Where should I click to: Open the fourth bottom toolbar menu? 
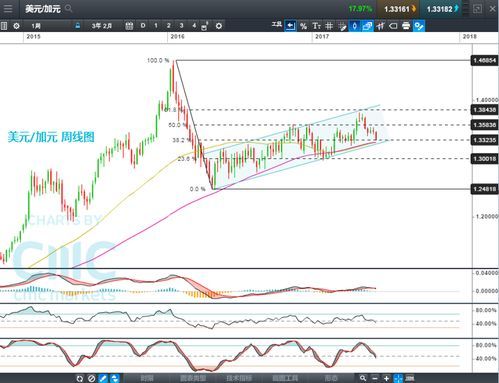(x=285, y=378)
